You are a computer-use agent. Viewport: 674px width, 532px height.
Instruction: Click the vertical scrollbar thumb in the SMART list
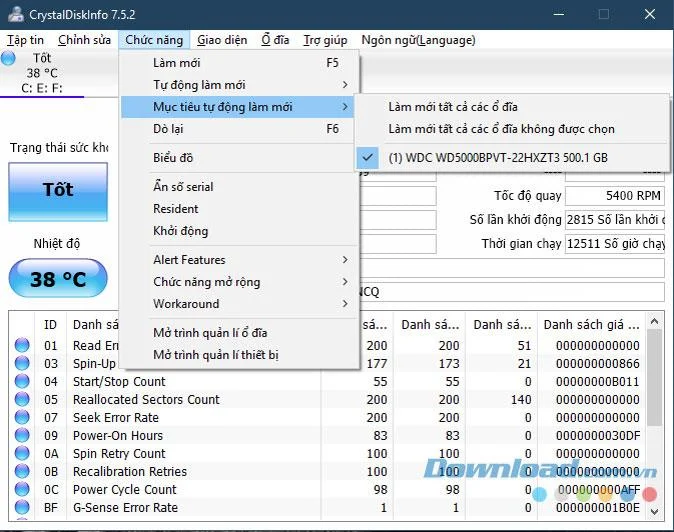pos(654,377)
